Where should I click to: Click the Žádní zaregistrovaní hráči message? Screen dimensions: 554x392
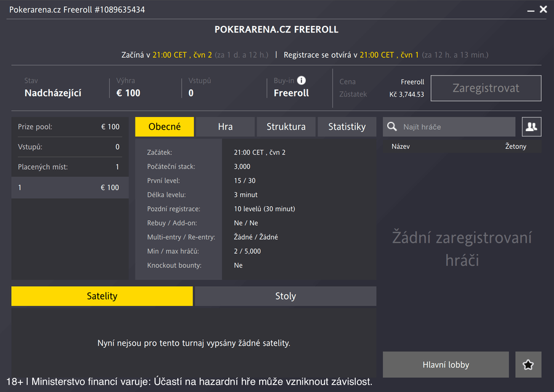[x=462, y=249]
